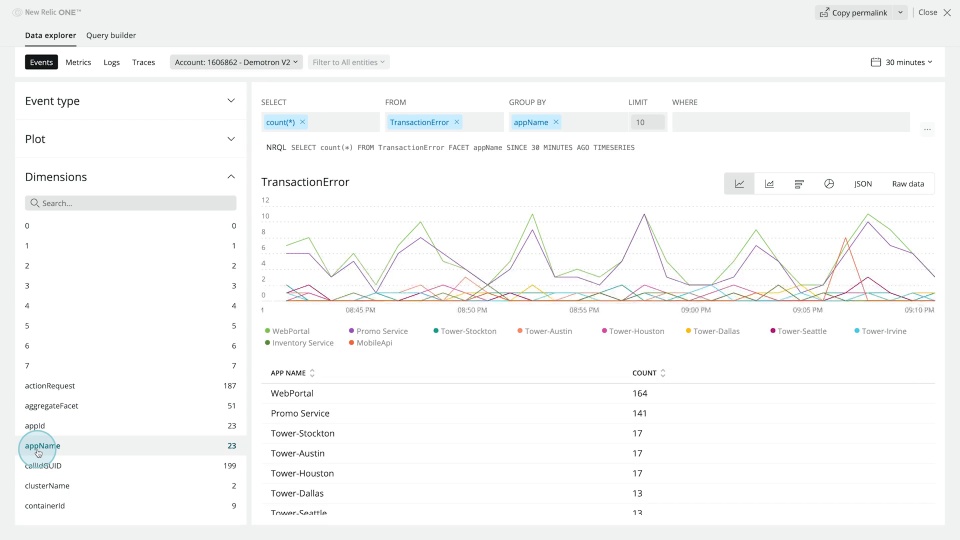The height and width of the screenshot is (540, 960).
Task: Click the LIMIT field showing 10
Action: tap(647, 122)
